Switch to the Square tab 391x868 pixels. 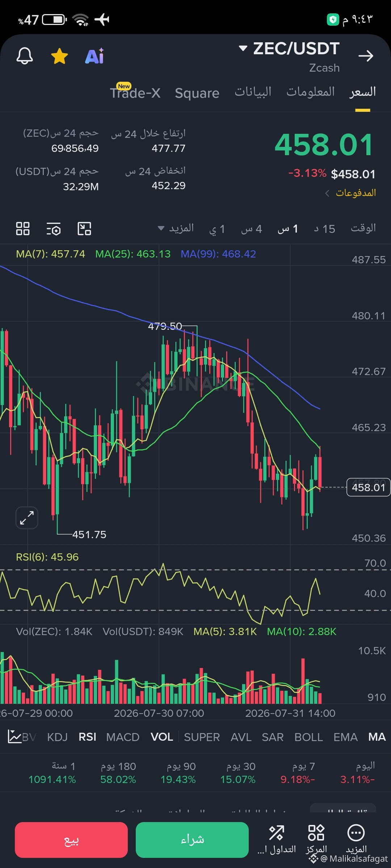[197, 93]
